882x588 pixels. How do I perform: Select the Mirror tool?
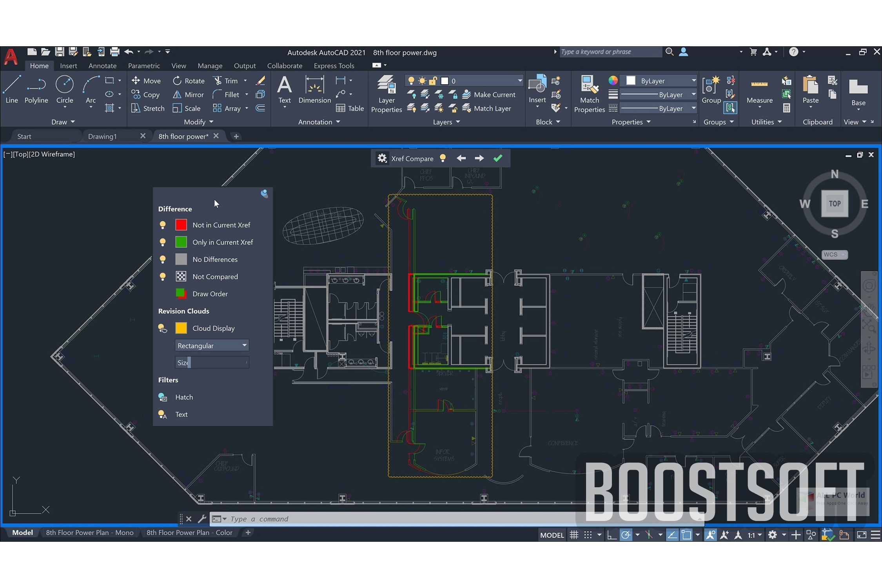[188, 94]
